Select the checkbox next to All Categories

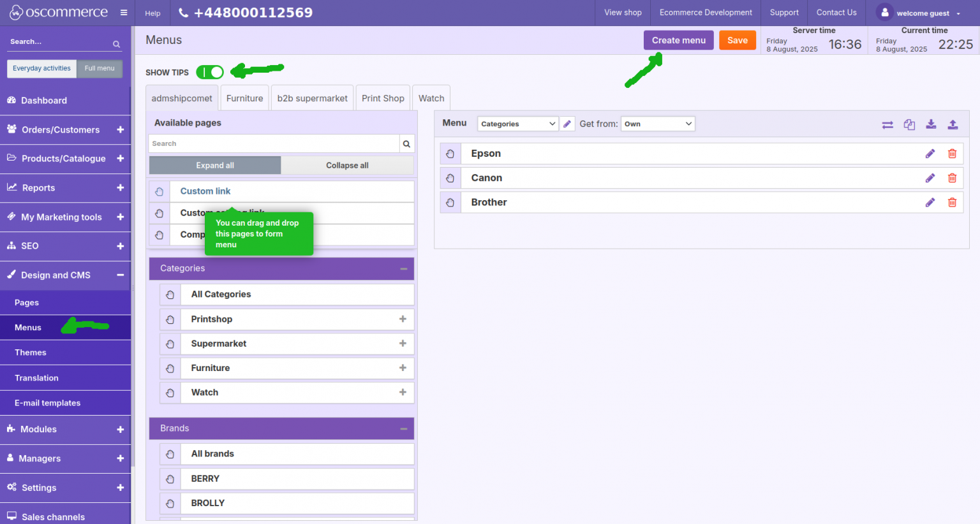click(x=170, y=295)
